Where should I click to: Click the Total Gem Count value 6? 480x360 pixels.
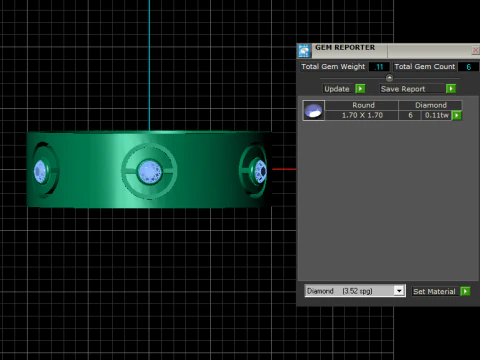pyautogui.click(x=468, y=67)
